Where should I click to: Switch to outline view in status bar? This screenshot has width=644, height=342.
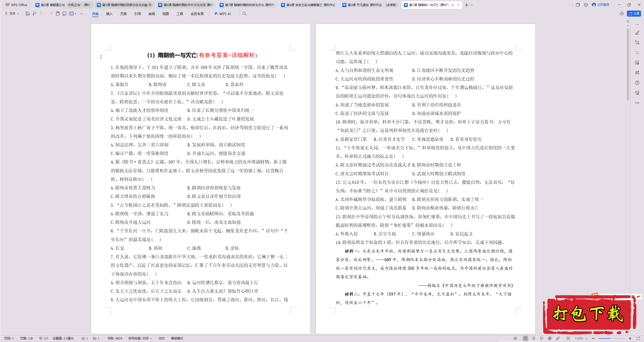click(x=534, y=338)
